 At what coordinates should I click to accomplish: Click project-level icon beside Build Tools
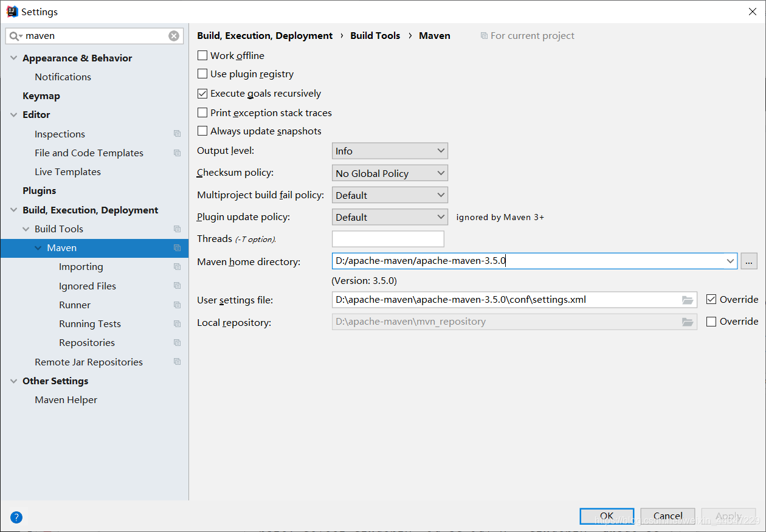178,229
